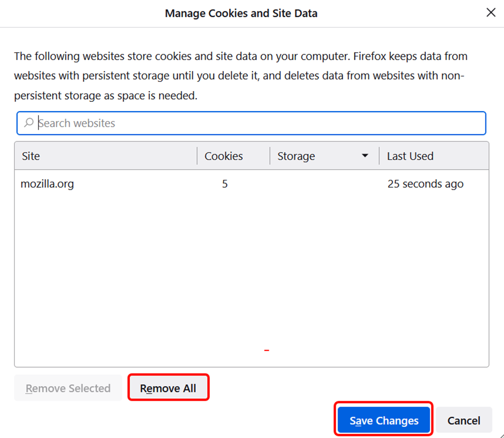Confirm with the Save Changes button
This screenshot has height=438, width=504.
coord(384,420)
